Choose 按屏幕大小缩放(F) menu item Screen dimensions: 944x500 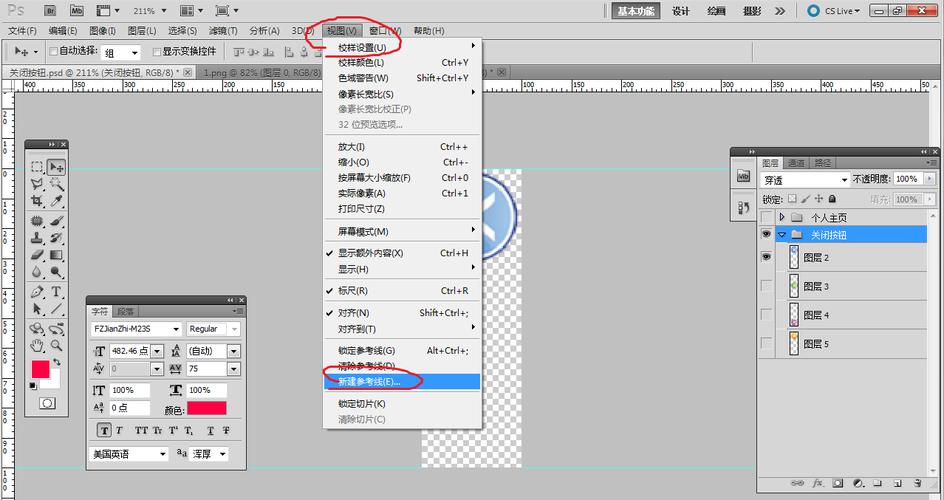point(402,178)
